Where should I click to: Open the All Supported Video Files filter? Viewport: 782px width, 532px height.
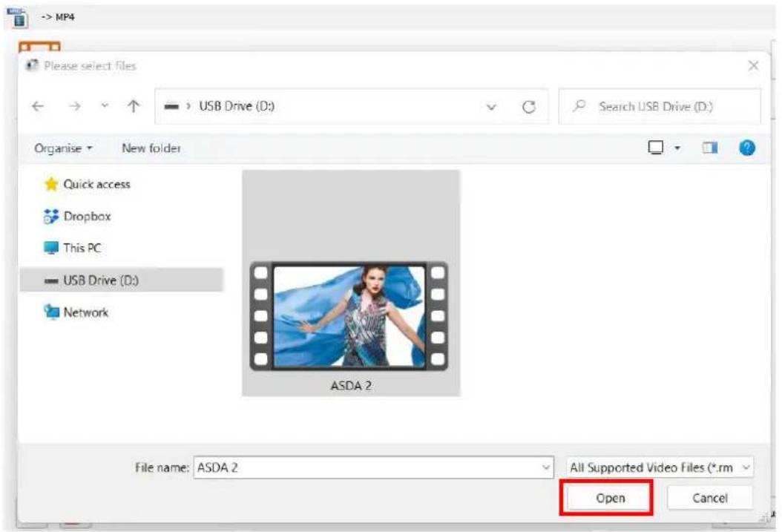[660, 467]
